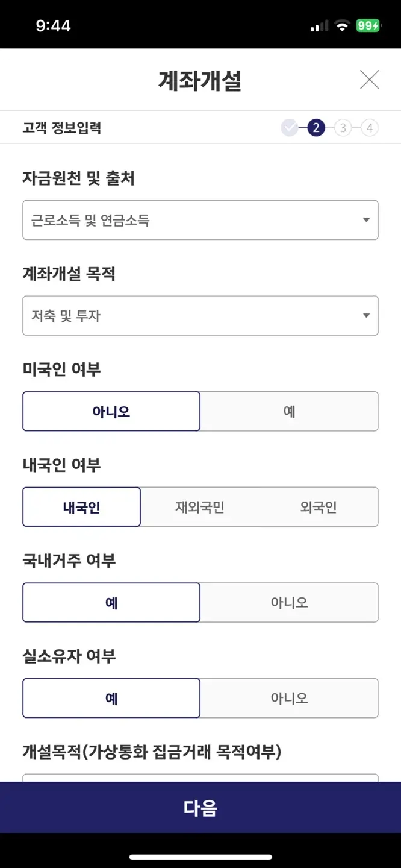Tap the 99% battery indicator
Viewport: 401px width, 868px height.
(x=369, y=25)
